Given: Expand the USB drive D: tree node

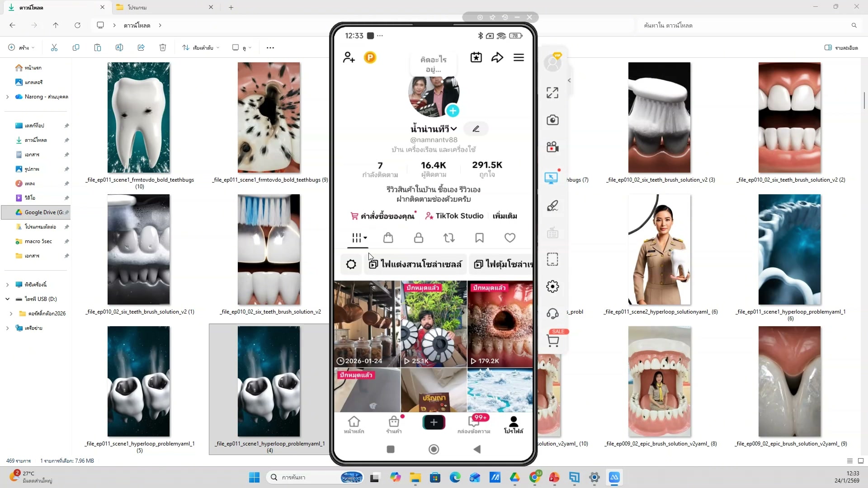Looking at the screenshot, I should 7,299.
